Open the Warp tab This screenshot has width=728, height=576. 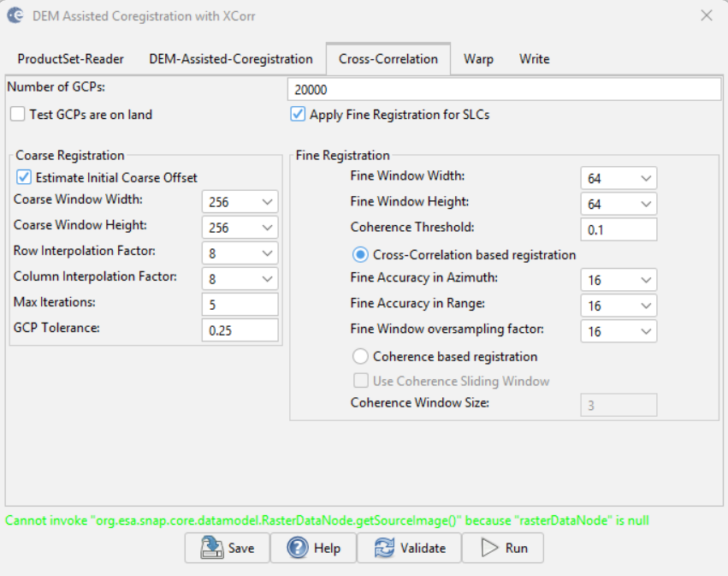[x=478, y=59]
